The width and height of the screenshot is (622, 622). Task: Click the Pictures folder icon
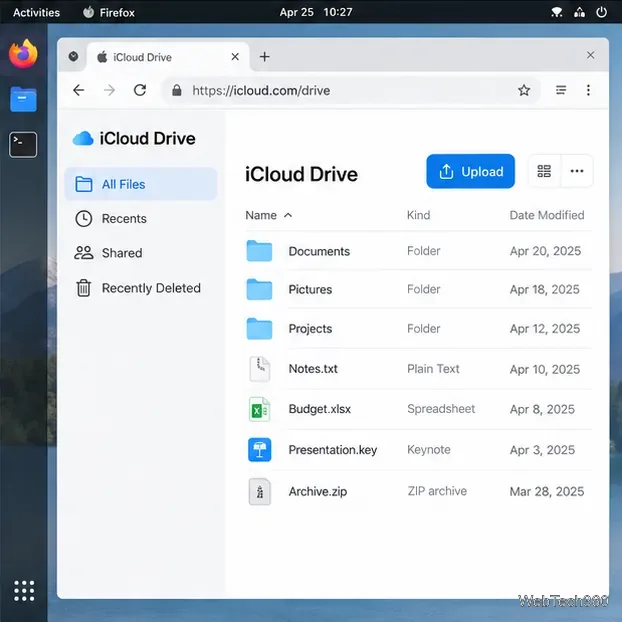(x=259, y=289)
